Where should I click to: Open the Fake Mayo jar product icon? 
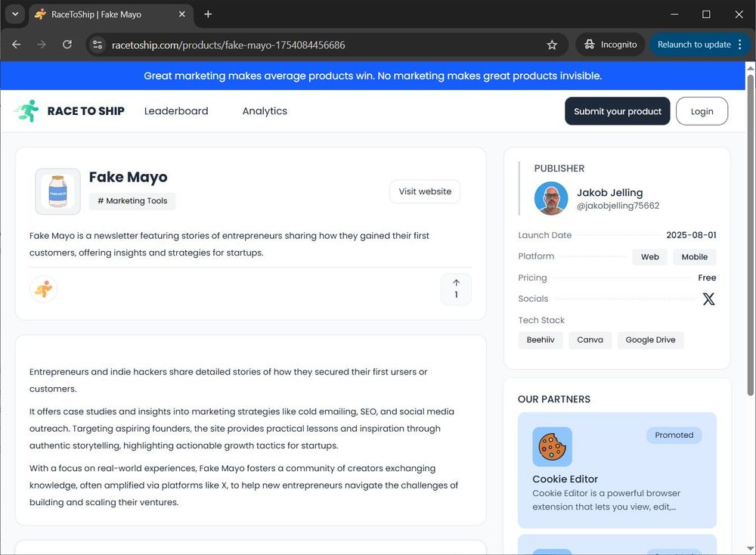(58, 191)
